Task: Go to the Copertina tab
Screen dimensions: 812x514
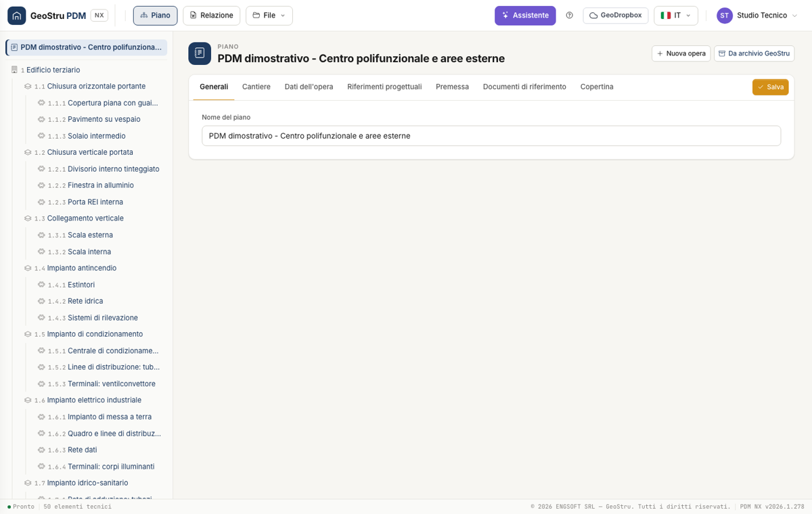Action: pos(597,87)
